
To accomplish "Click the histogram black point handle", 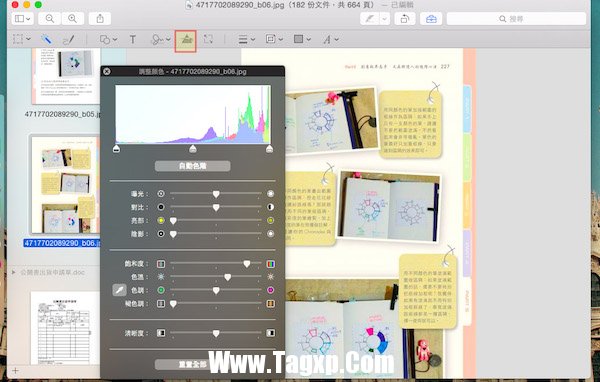I will tap(116, 149).
